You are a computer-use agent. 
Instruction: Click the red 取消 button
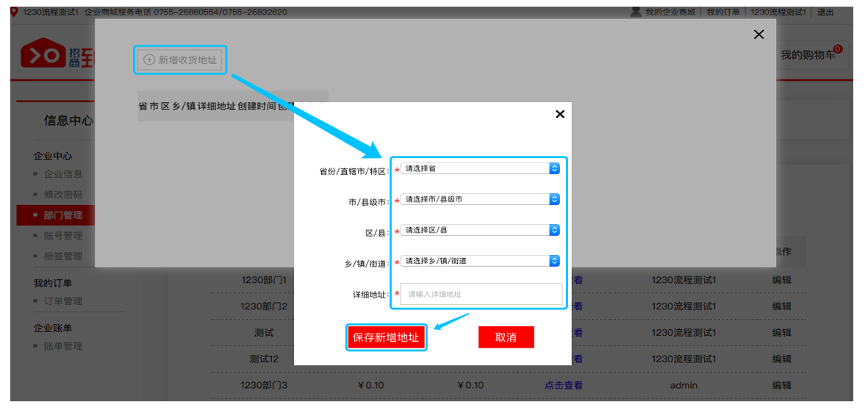tap(506, 337)
